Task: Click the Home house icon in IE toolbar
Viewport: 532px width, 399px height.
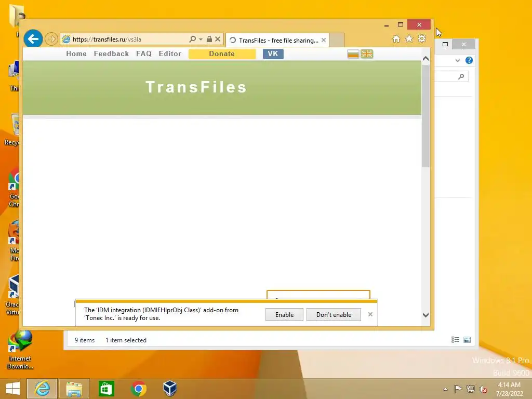Action: (396, 39)
